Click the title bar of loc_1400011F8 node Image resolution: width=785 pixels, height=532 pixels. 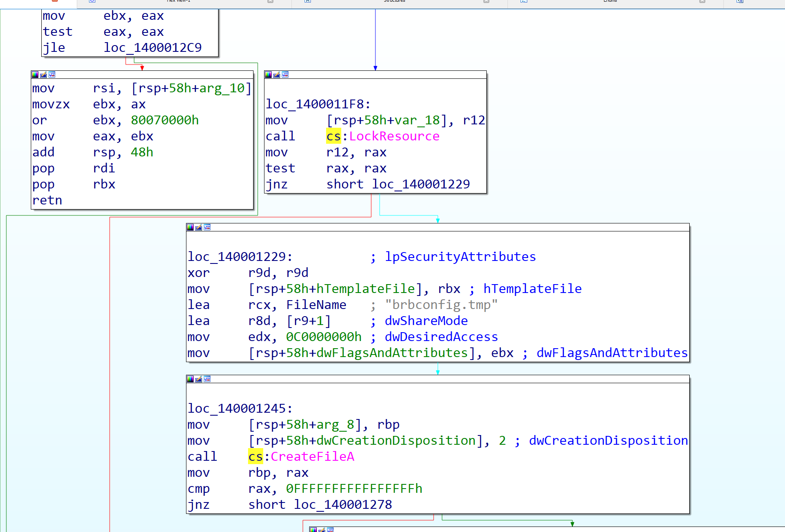coord(375,75)
